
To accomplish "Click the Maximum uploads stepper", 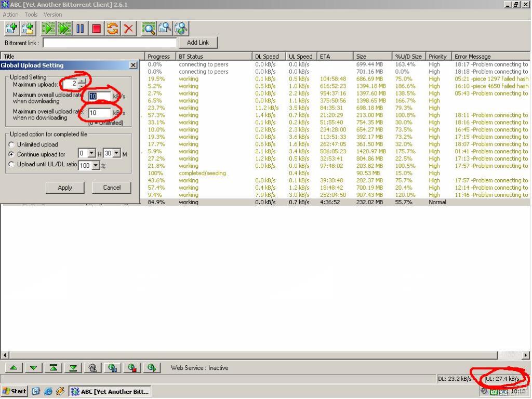I will (82, 83).
